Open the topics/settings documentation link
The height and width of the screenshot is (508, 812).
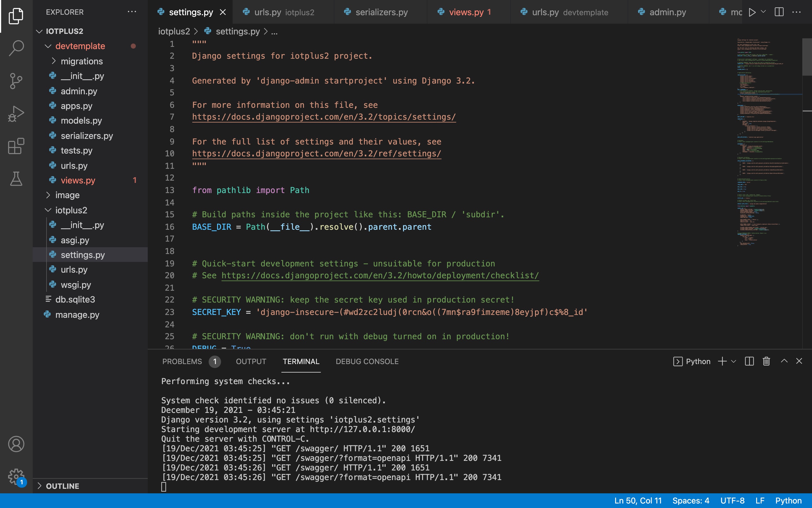click(324, 117)
